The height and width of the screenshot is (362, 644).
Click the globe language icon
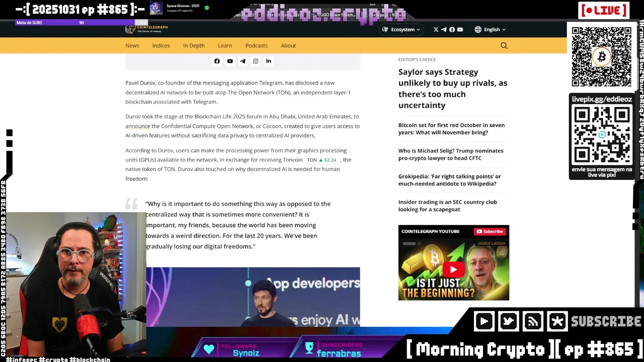click(x=478, y=30)
